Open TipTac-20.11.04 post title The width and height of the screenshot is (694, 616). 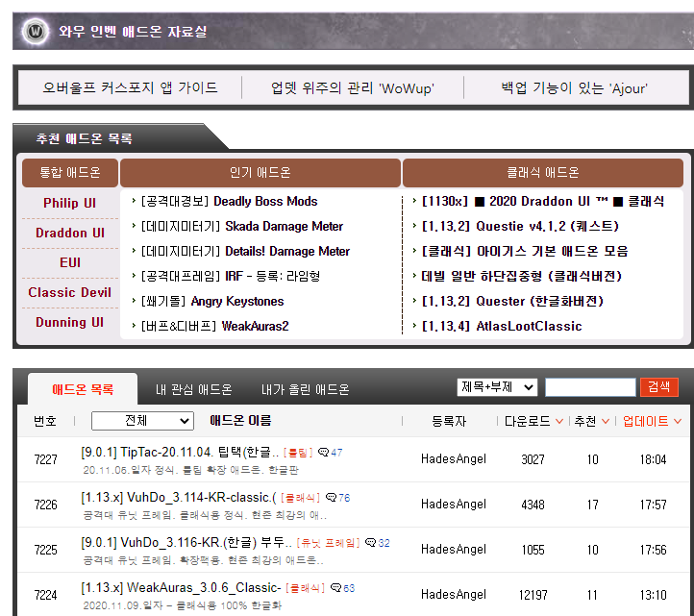click(180, 452)
